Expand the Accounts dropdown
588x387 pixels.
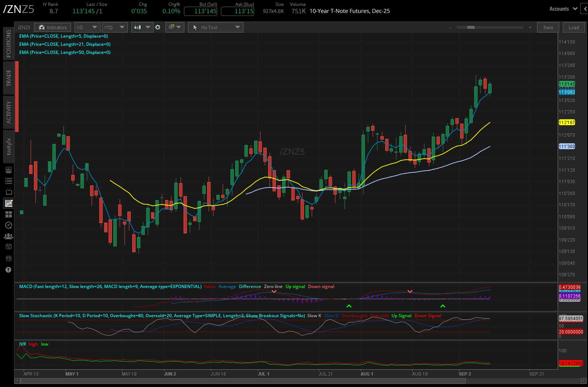pos(563,9)
